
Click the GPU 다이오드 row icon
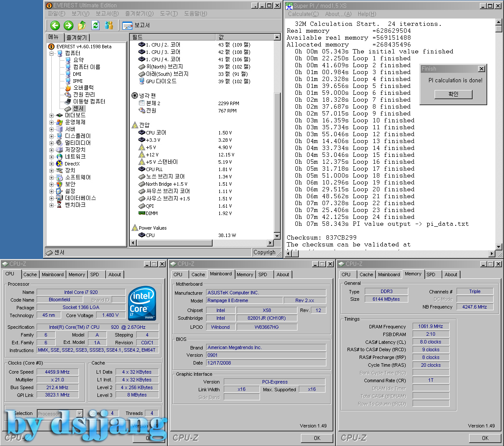pos(142,81)
